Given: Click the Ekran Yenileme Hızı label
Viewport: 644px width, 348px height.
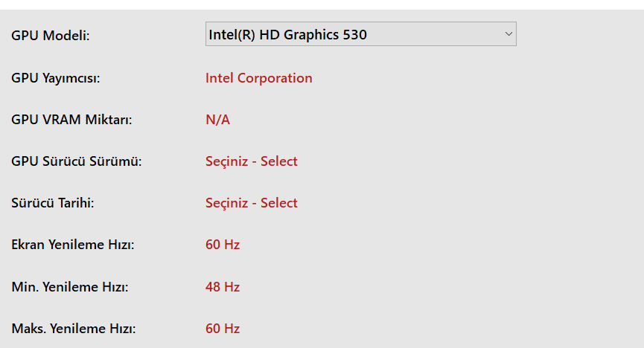Looking at the screenshot, I should click(72, 245).
